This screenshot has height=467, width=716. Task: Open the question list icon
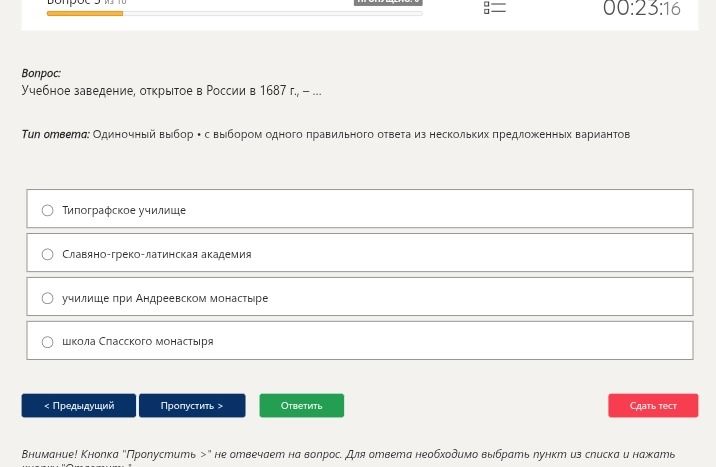point(495,7)
